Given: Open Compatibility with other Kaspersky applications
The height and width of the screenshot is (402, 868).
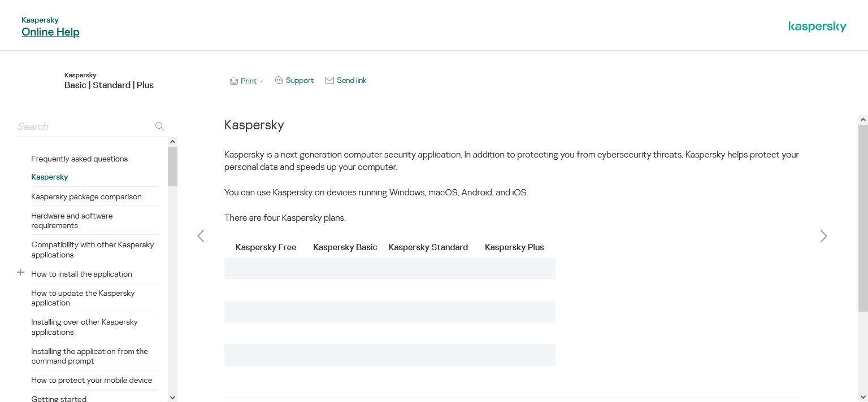Looking at the screenshot, I should point(93,250).
